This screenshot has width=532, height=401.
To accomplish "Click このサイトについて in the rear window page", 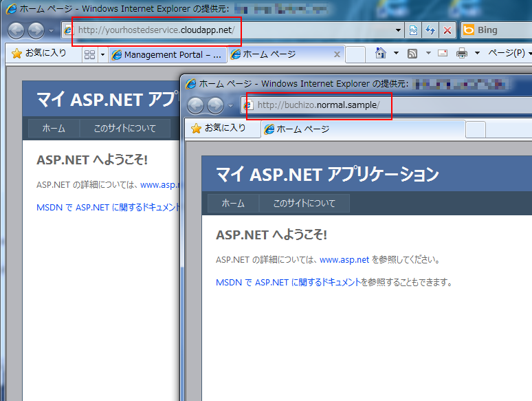I will tap(125, 129).
